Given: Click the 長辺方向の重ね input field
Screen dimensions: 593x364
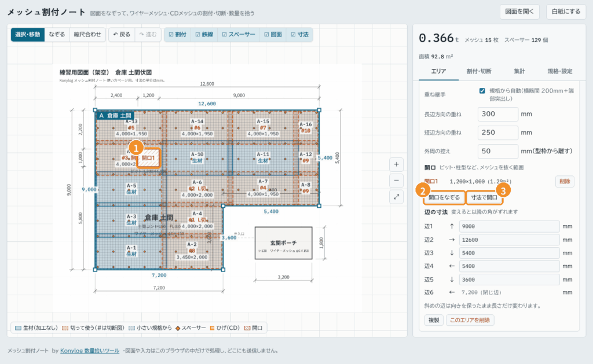Looking at the screenshot, I should tap(497, 114).
